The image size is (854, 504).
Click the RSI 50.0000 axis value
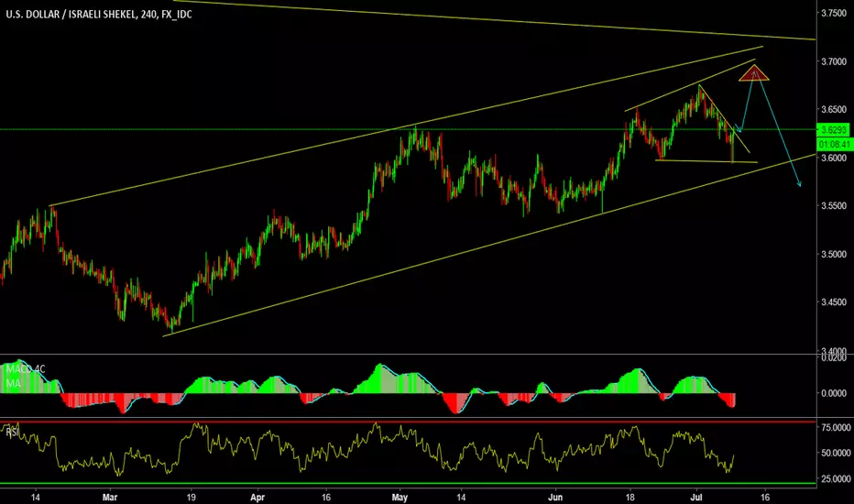(x=836, y=453)
